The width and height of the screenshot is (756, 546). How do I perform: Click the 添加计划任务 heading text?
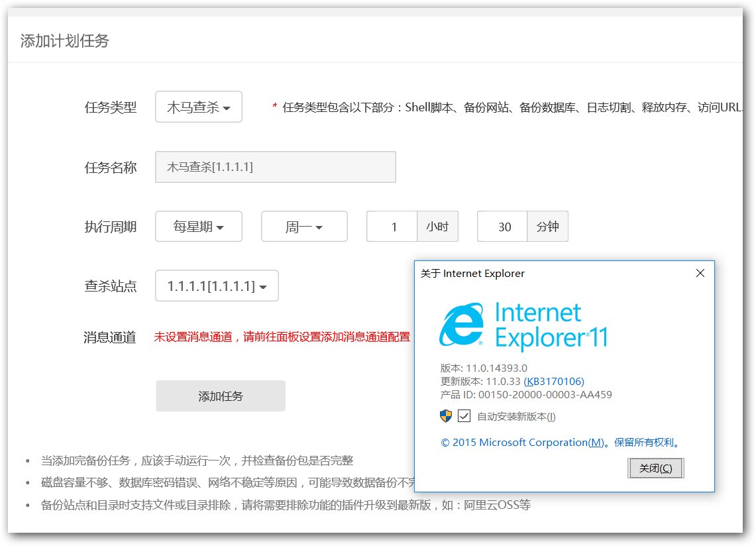tap(65, 41)
